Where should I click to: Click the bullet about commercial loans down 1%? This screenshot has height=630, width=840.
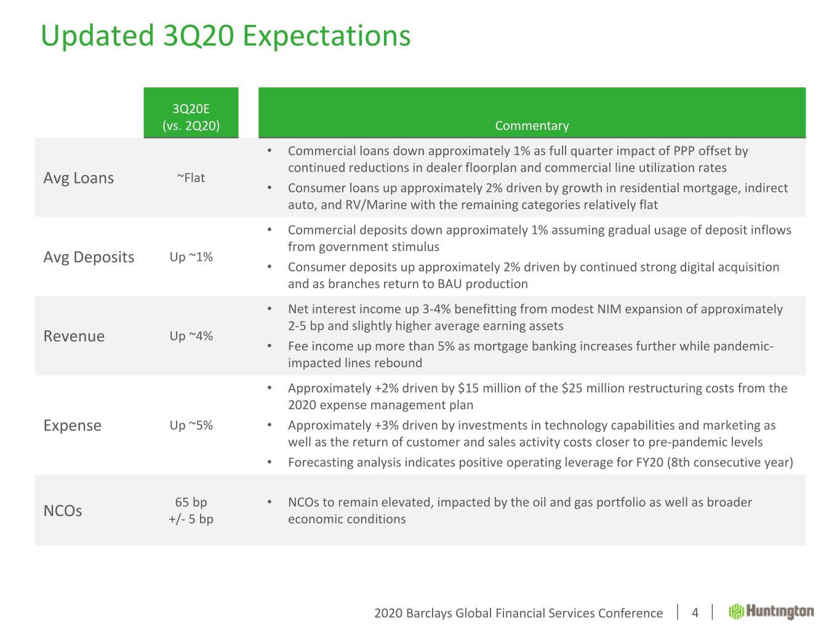(x=518, y=159)
